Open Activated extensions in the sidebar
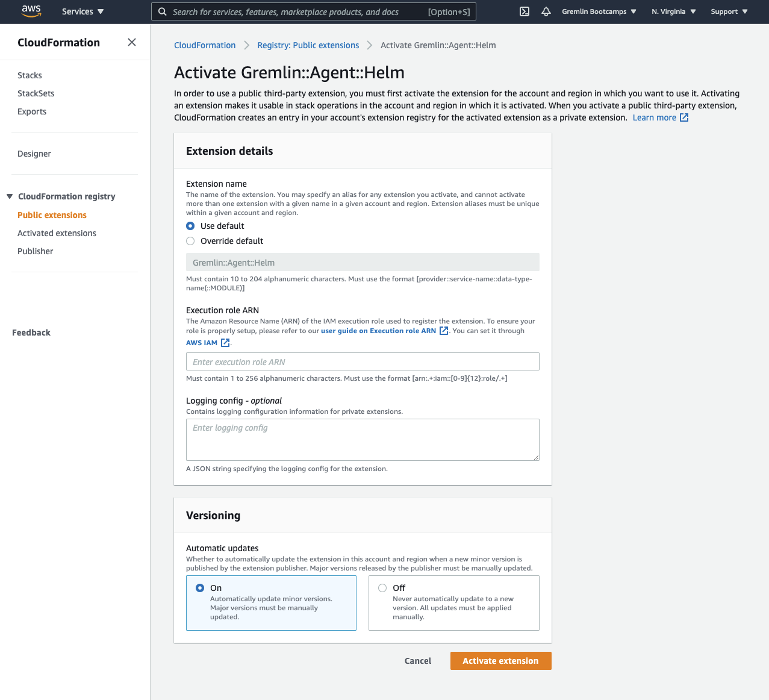Screen dimensions: 769x700 57,233
